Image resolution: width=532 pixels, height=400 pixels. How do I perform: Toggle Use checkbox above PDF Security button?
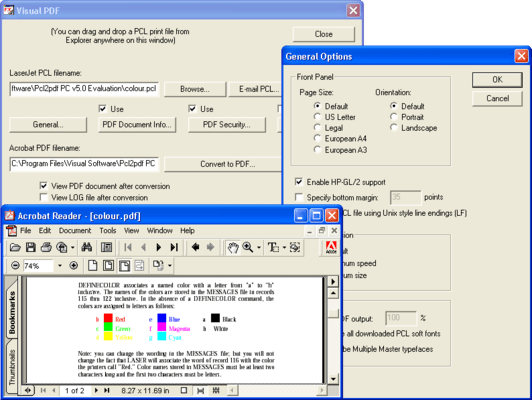192,109
